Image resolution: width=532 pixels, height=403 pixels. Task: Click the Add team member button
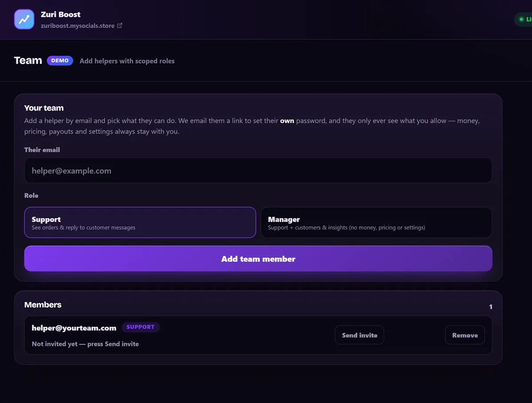258,259
